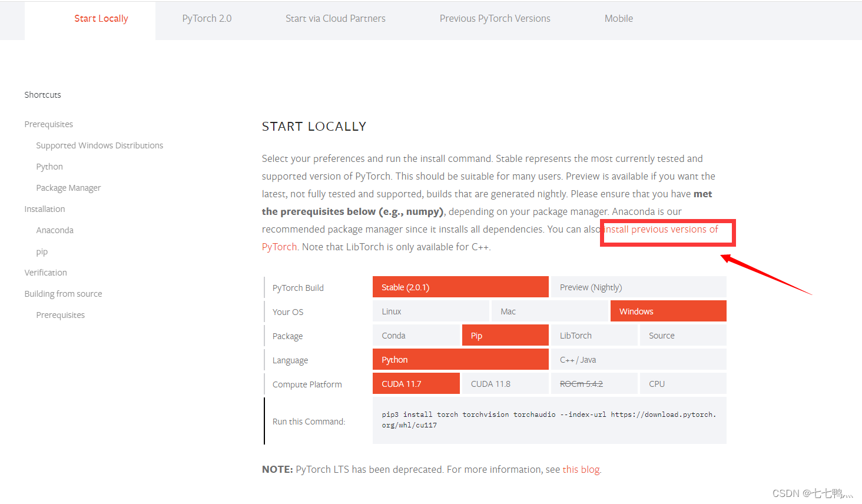Select CPU compute platform
862x504 pixels.
coord(683,383)
